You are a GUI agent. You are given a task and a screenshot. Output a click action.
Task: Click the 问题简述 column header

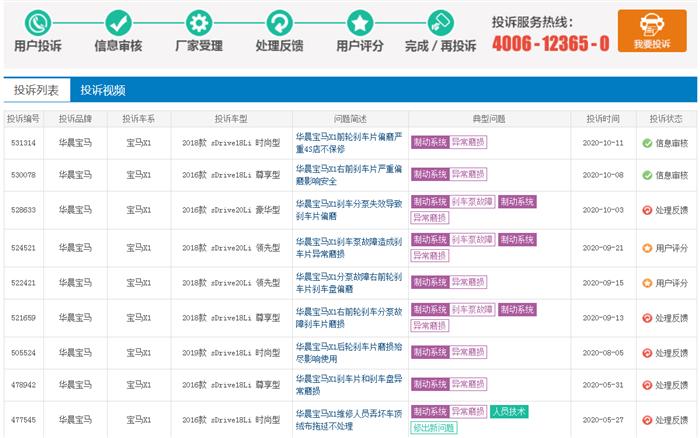click(x=350, y=119)
